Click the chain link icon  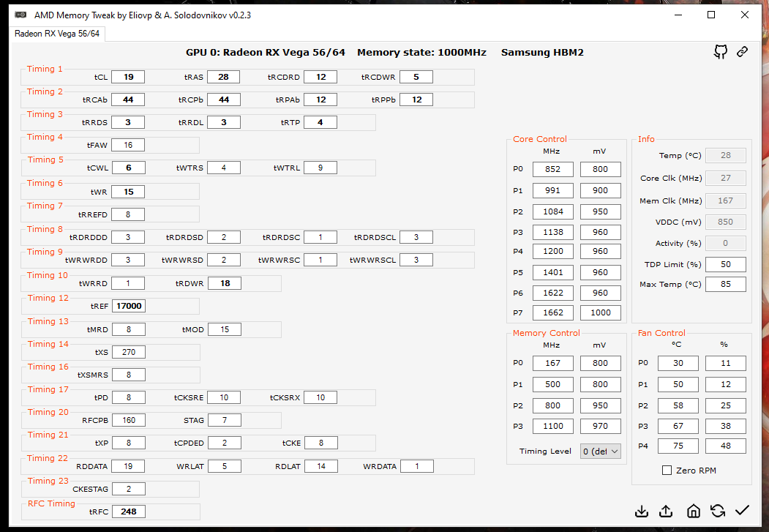(x=742, y=51)
